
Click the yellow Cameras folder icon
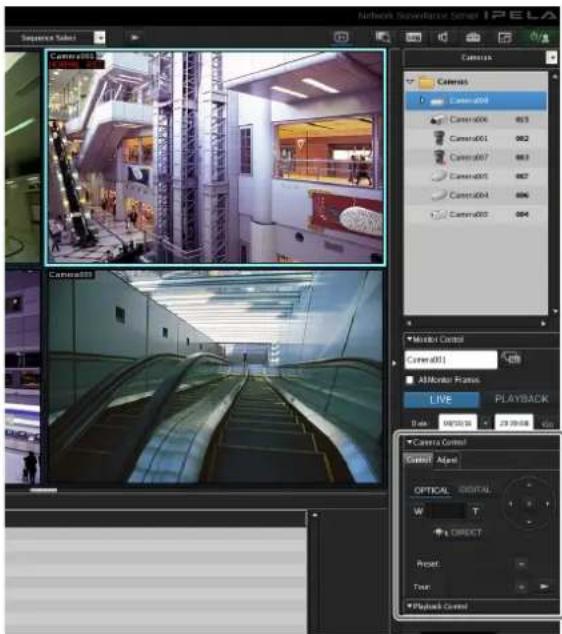click(426, 82)
